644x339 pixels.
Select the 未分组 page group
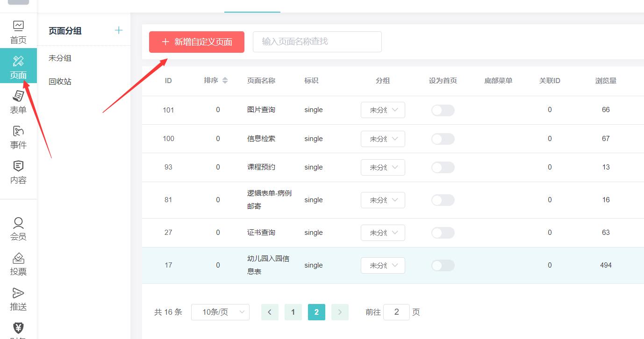tap(60, 58)
